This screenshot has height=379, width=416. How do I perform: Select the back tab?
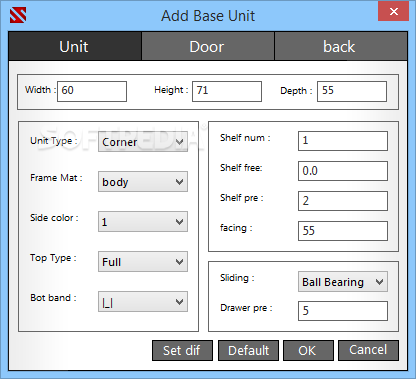341,46
